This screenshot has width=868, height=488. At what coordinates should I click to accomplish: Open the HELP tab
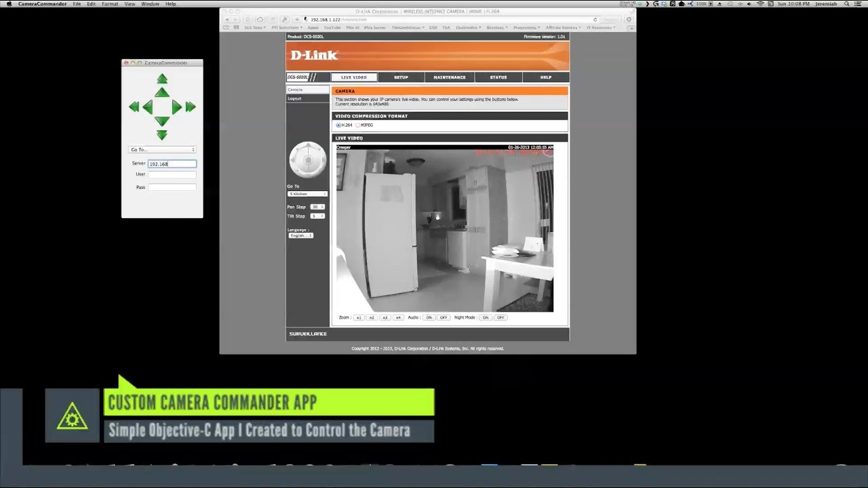tap(546, 77)
